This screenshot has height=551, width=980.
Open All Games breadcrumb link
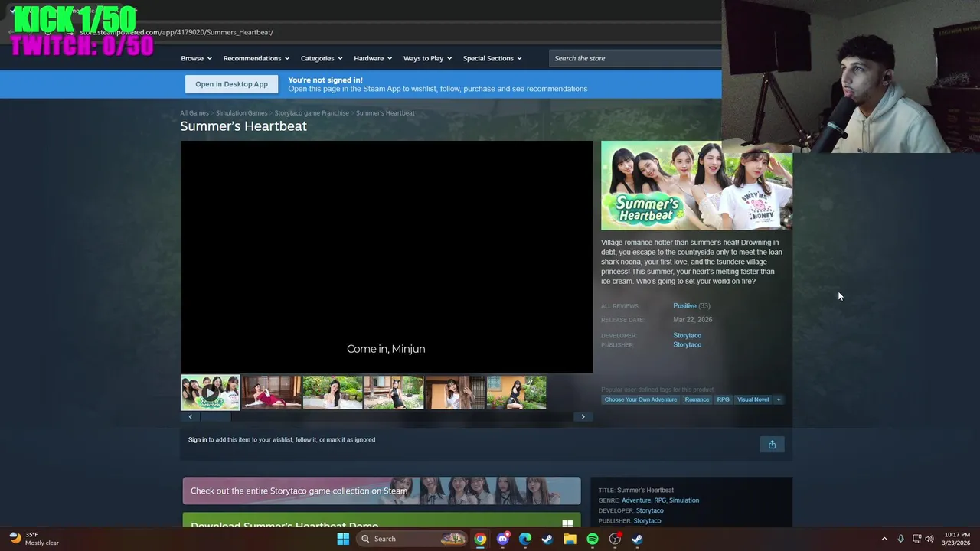(194, 113)
